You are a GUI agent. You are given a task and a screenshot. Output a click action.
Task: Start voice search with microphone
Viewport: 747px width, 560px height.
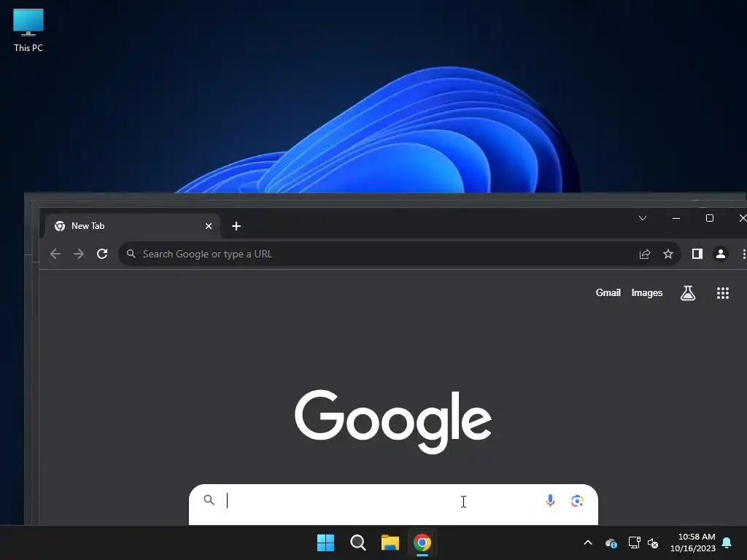(550, 500)
